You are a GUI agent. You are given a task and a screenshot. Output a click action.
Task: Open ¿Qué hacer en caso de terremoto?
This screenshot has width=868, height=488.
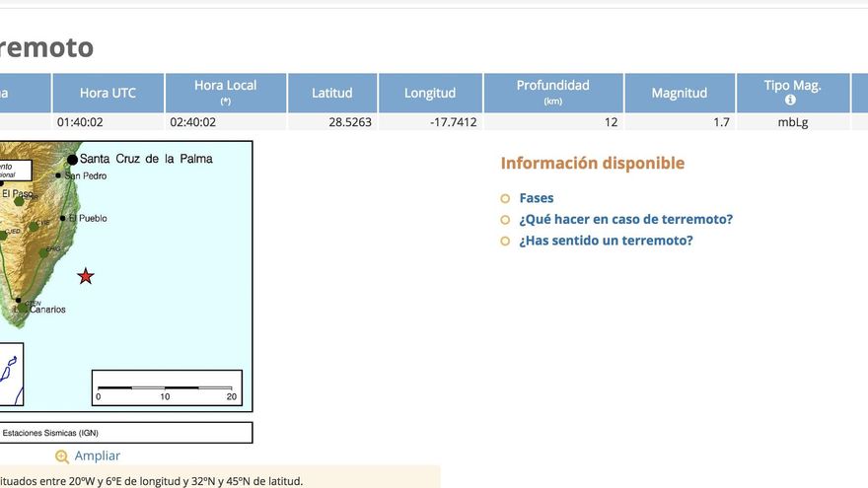[x=625, y=219]
